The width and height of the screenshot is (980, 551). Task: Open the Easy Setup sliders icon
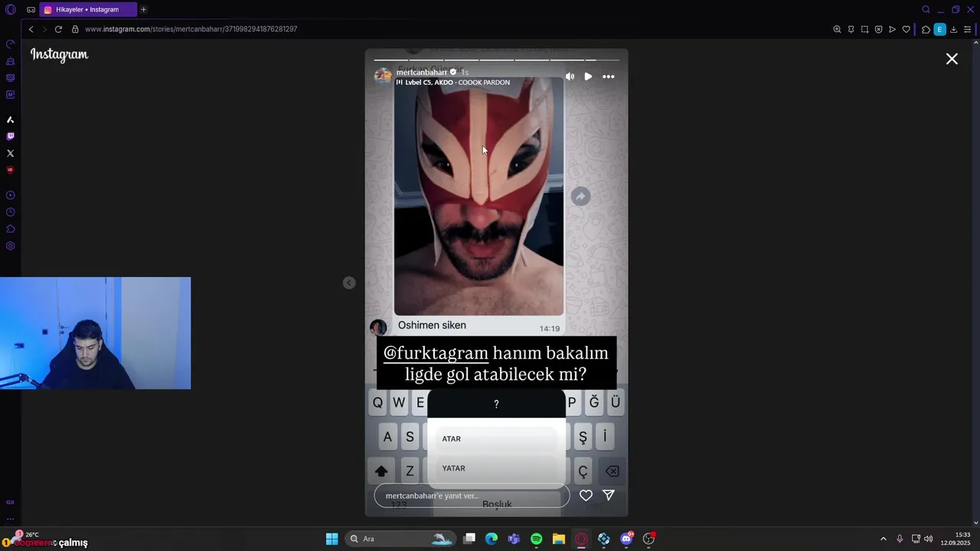[968, 29]
